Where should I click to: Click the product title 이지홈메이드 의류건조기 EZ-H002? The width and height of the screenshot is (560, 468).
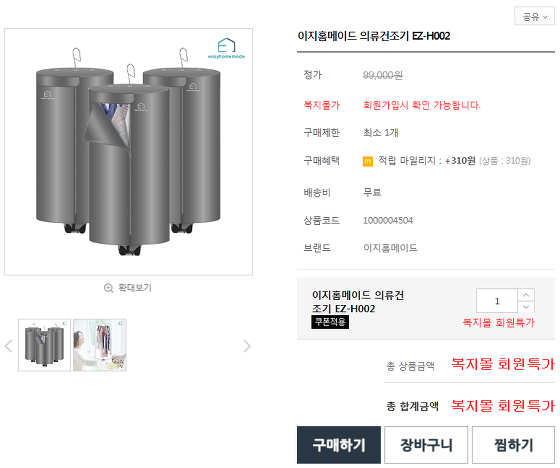374,36
